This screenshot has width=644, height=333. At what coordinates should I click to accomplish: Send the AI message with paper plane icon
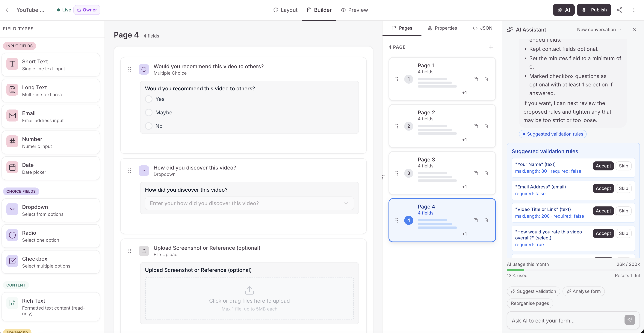630,320
